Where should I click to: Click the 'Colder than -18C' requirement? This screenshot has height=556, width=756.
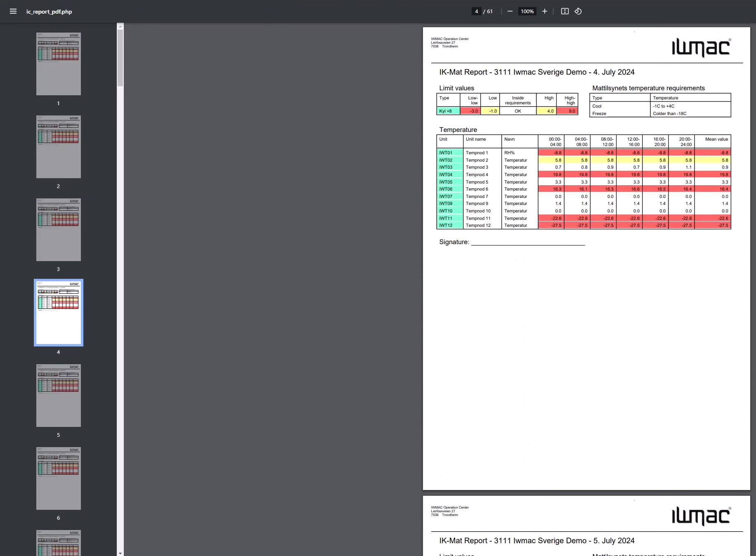coord(669,113)
